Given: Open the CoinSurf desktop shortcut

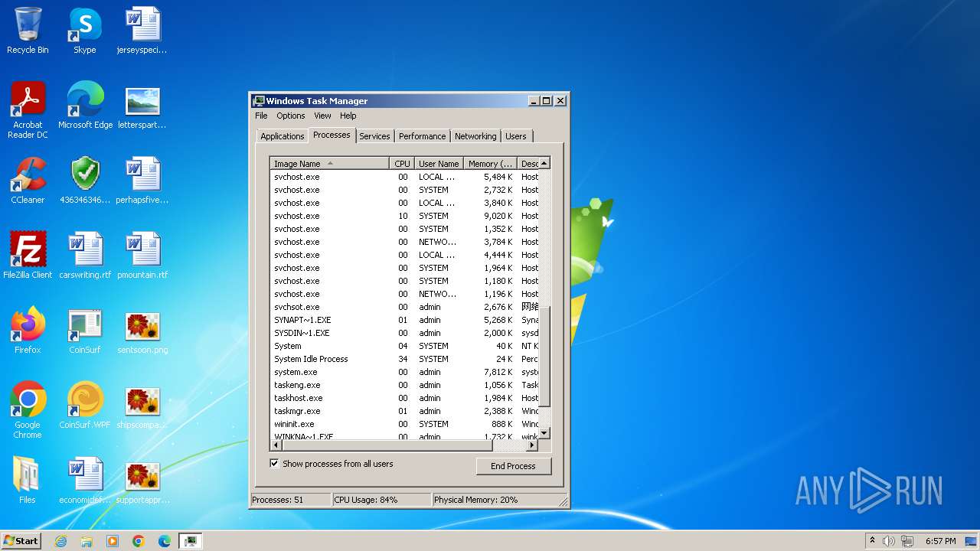Looking at the screenshot, I should tap(85, 331).
